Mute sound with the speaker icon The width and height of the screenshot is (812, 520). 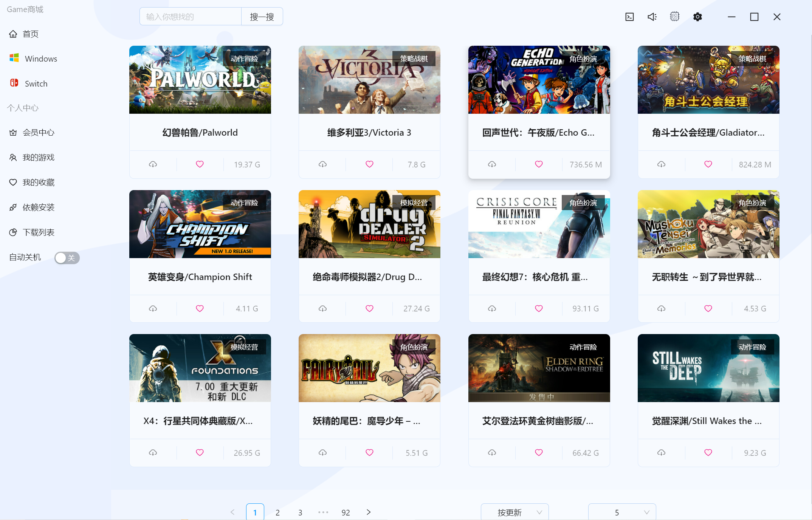[652, 17]
